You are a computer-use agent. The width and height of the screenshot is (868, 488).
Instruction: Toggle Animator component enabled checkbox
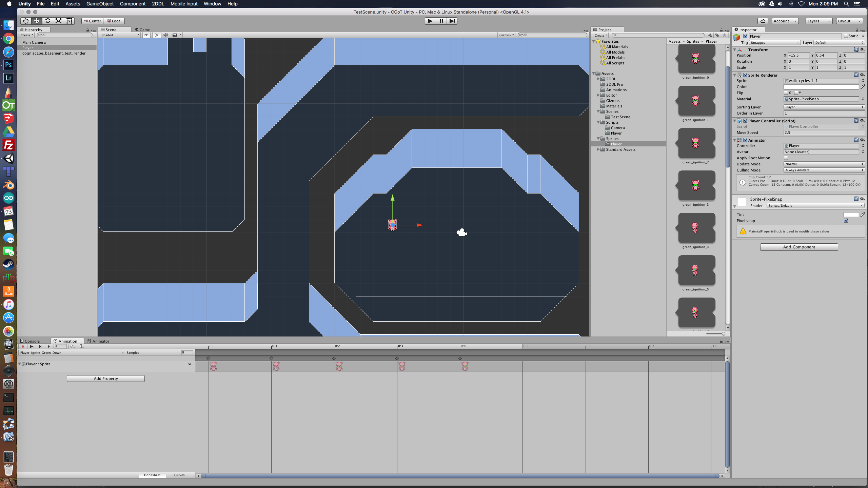(x=745, y=140)
